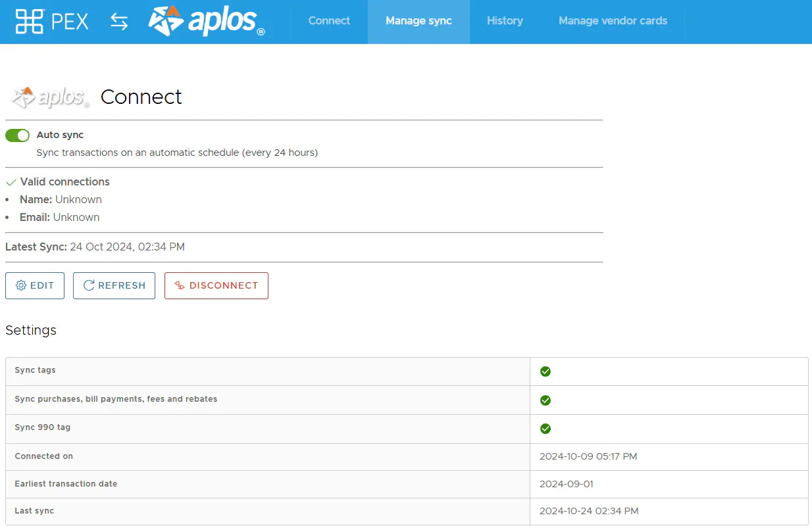Click the sync arrows icon between logos
Image resolution: width=812 pixels, height=528 pixels.
point(119,22)
